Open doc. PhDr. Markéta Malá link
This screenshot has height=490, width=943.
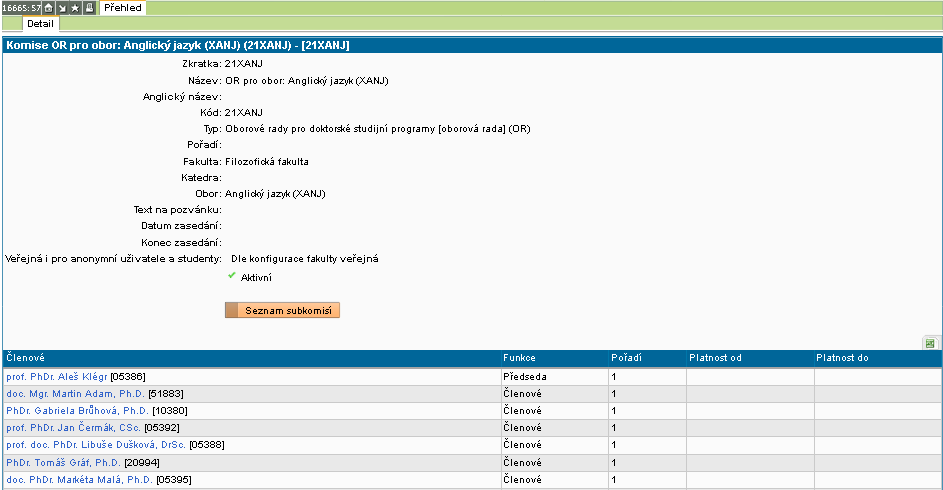click(x=80, y=479)
